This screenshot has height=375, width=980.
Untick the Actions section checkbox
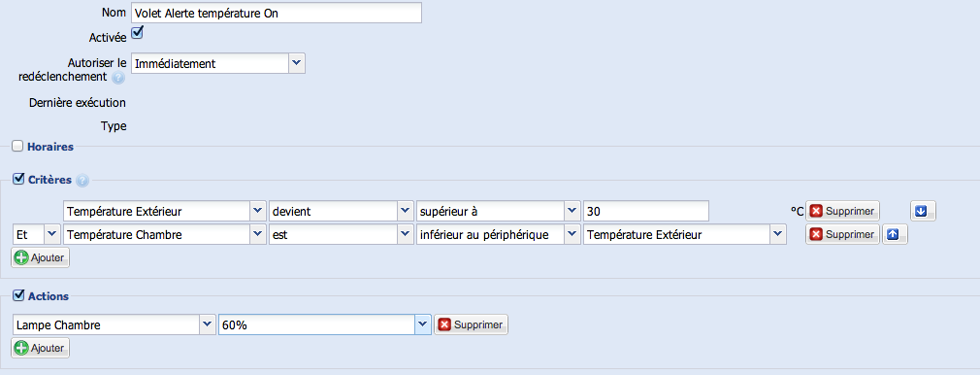(x=18, y=295)
